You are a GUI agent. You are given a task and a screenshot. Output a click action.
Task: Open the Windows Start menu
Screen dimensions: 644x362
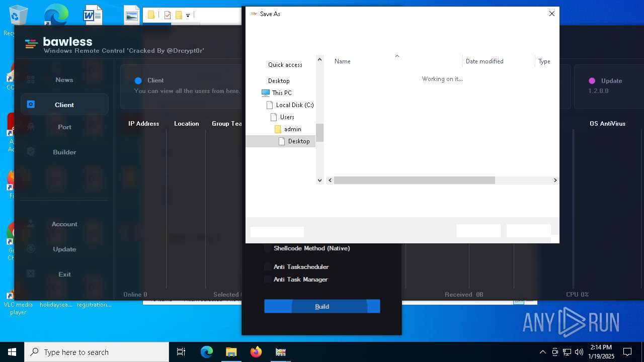pyautogui.click(x=12, y=352)
